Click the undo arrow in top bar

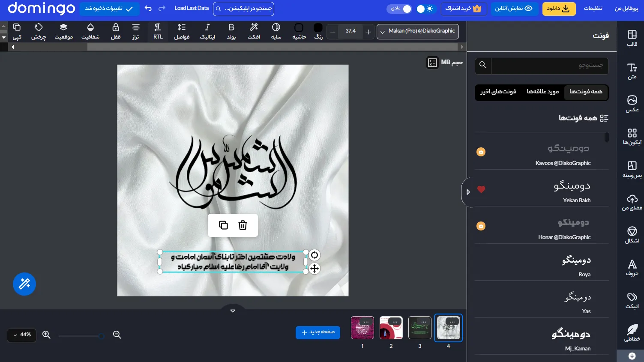click(148, 8)
